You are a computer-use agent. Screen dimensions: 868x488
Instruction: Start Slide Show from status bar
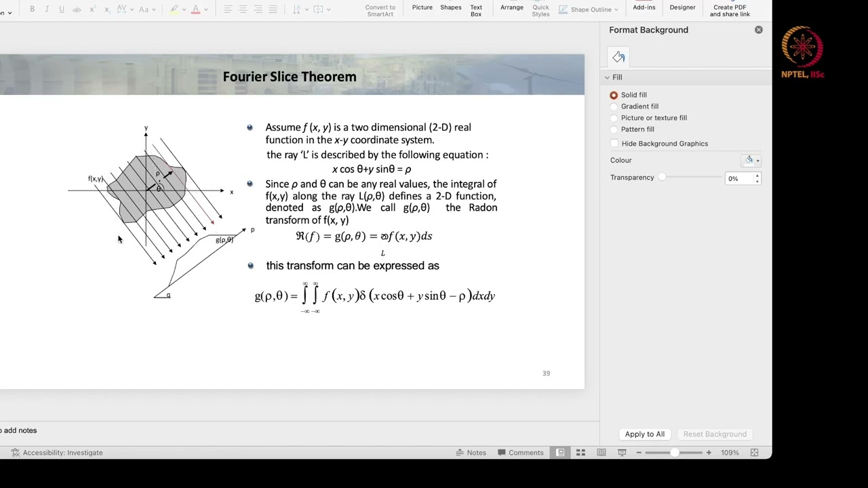coord(622,452)
